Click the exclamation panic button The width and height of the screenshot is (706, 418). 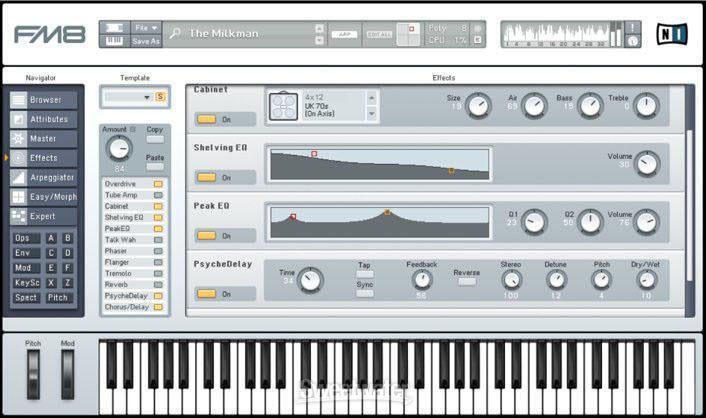click(633, 27)
